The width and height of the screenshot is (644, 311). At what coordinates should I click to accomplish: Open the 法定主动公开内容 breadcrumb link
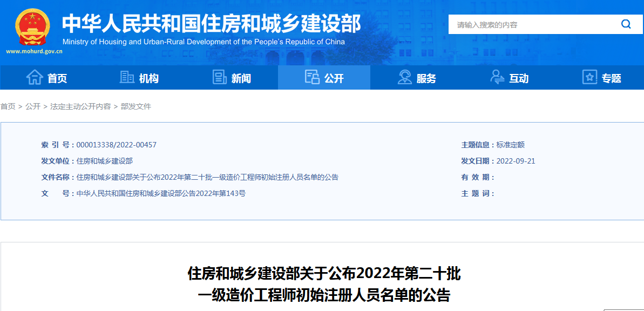80,107
